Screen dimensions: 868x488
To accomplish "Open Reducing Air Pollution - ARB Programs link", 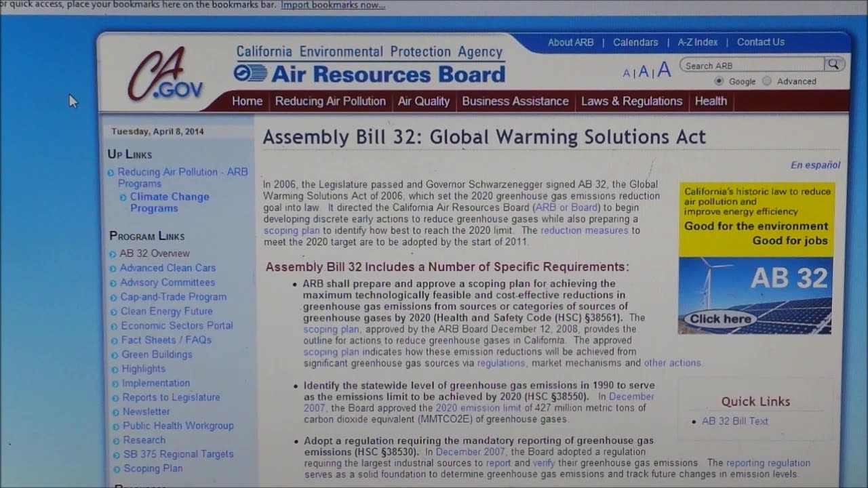I will [x=183, y=178].
